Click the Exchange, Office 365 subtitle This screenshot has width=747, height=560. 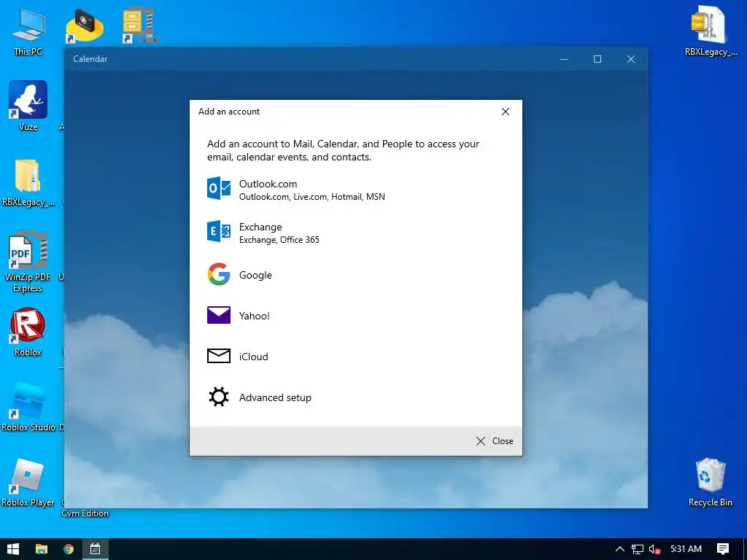279,239
